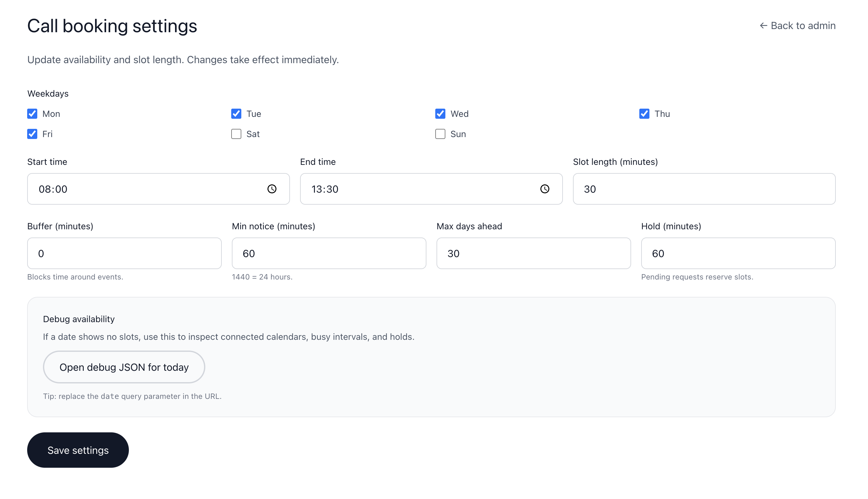Select the Hold minutes input
Image resolution: width=868 pixels, height=499 pixels.
(x=738, y=253)
